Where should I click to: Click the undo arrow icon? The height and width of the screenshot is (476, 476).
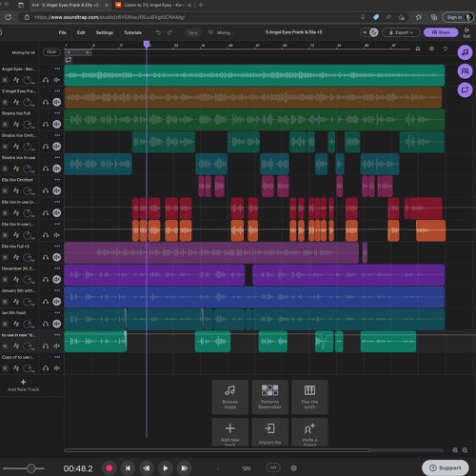click(158, 32)
